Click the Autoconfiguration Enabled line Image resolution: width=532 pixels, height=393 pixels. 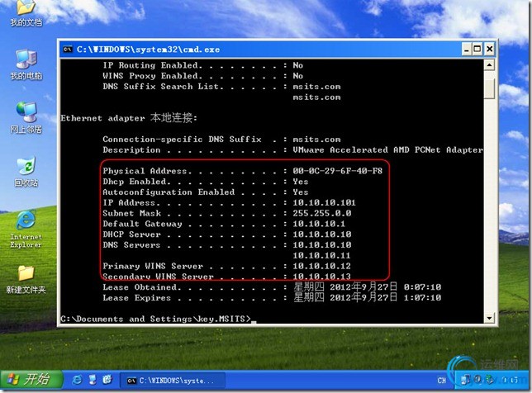[206, 192]
